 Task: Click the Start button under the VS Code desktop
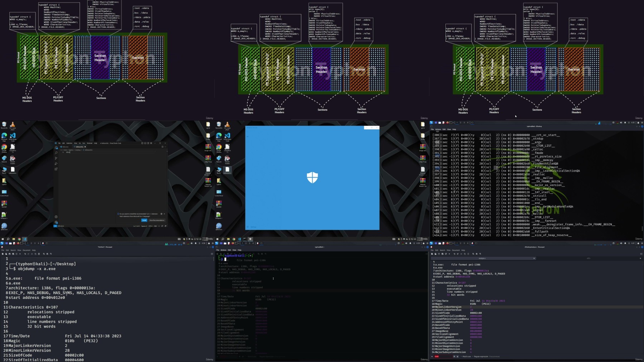click(3, 239)
